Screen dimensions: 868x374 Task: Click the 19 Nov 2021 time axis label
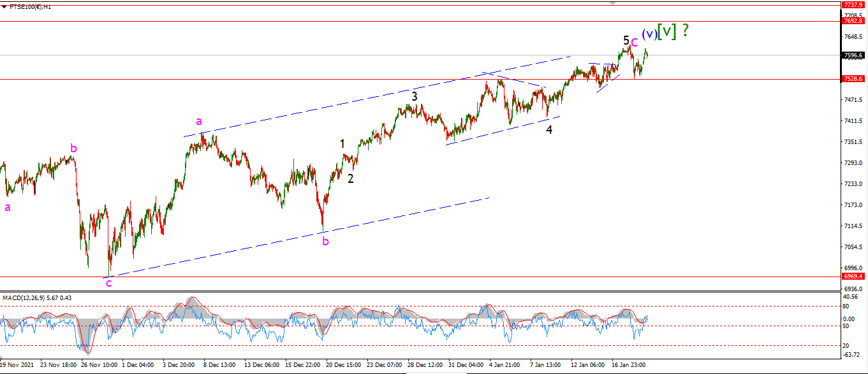17,366
